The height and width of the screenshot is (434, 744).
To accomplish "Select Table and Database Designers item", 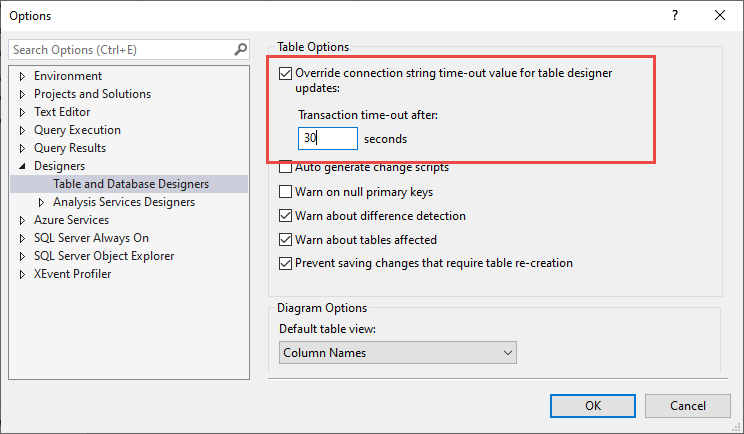I will click(x=131, y=184).
